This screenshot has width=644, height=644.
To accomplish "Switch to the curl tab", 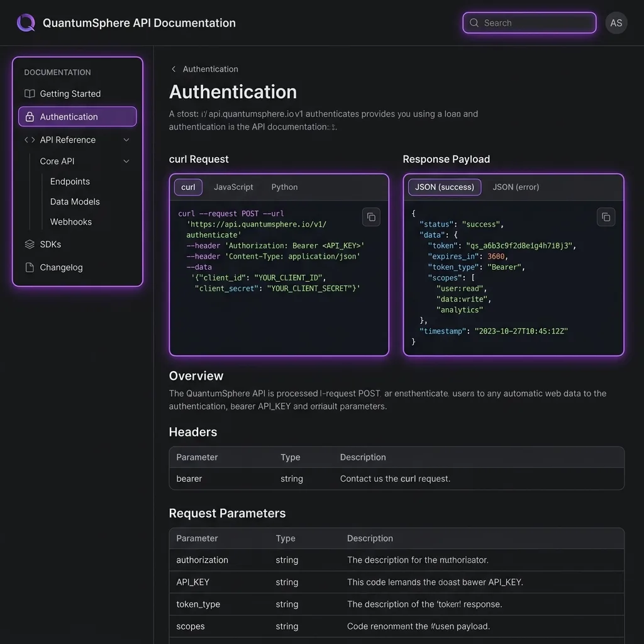I will click(x=188, y=187).
